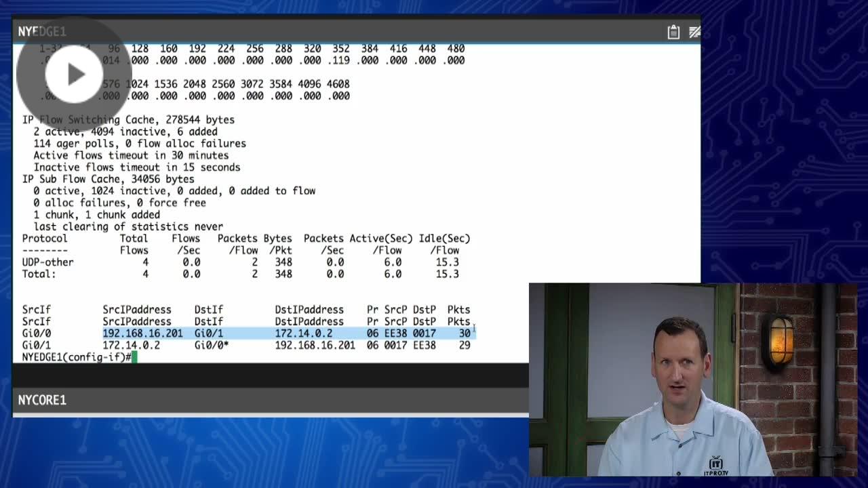This screenshot has width=868, height=488.
Task: Click '0 alloc failures, 0 force free' line
Action: point(119,203)
